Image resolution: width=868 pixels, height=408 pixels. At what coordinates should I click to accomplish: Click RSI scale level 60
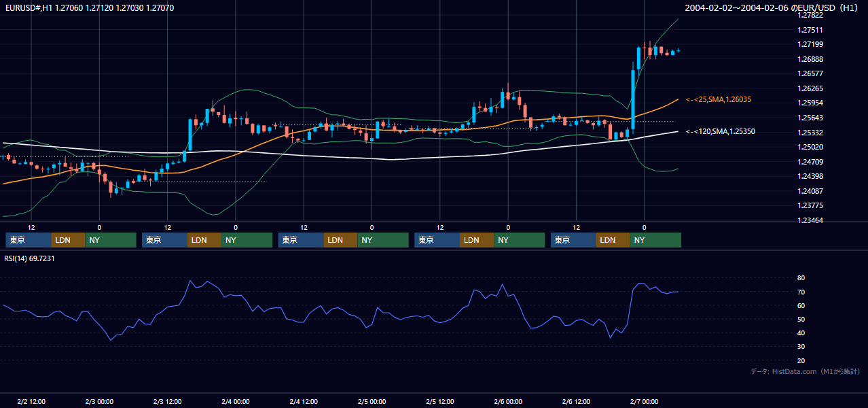pyautogui.click(x=801, y=305)
